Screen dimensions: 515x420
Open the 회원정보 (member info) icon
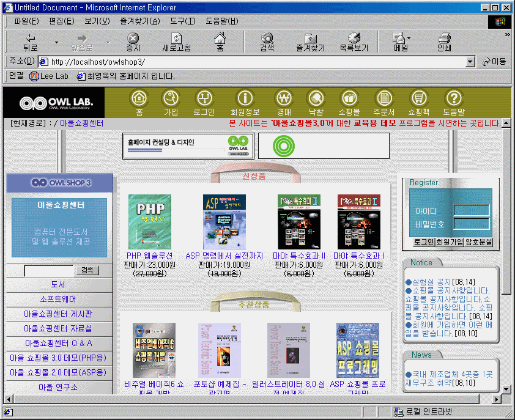click(x=245, y=98)
